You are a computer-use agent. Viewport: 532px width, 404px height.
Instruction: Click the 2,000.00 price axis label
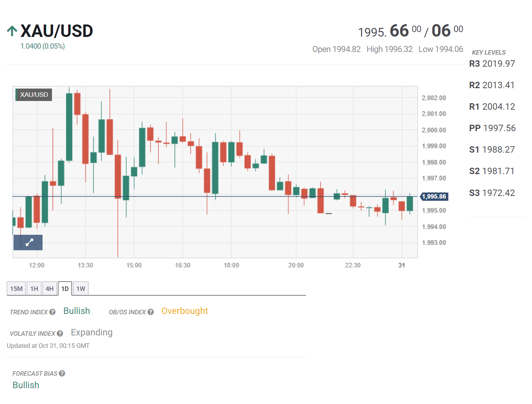(434, 130)
